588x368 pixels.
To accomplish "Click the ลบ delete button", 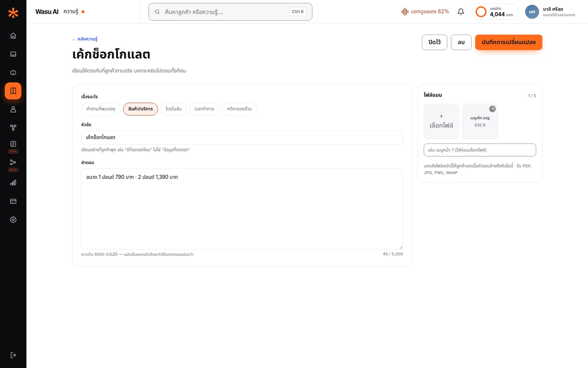I will point(461,42).
